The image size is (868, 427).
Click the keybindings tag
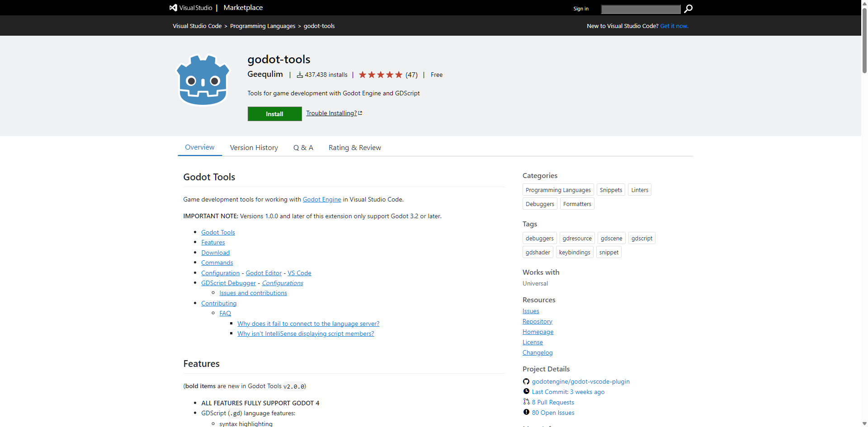pos(575,252)
